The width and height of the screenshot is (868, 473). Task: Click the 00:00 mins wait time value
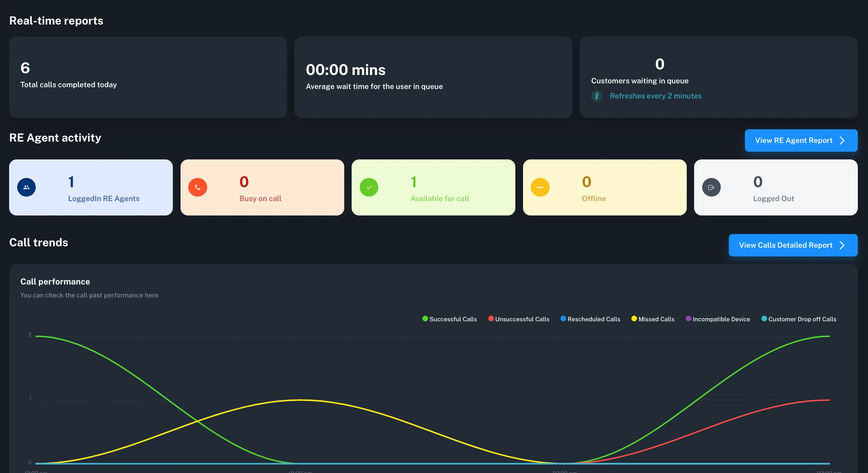[x=346, y=70]
